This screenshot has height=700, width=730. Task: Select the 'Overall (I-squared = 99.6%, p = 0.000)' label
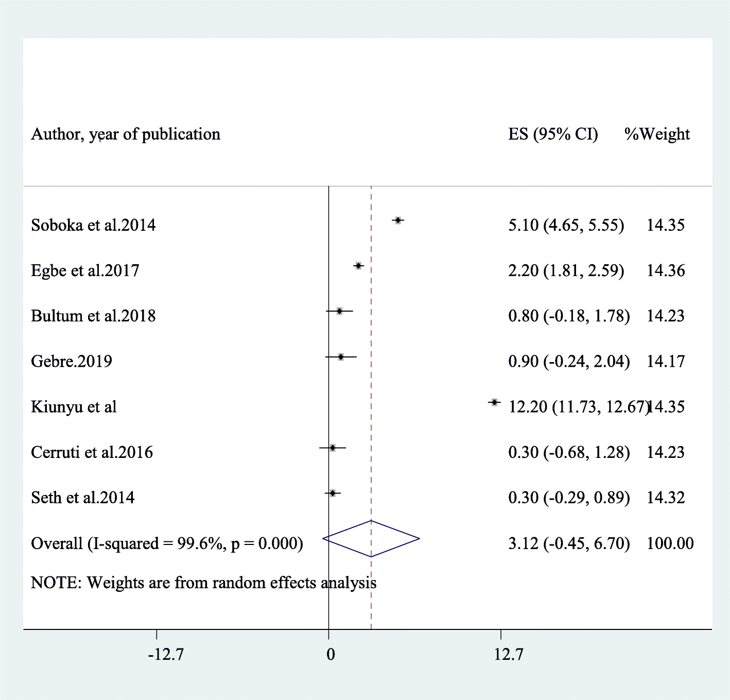click(167, 543)
